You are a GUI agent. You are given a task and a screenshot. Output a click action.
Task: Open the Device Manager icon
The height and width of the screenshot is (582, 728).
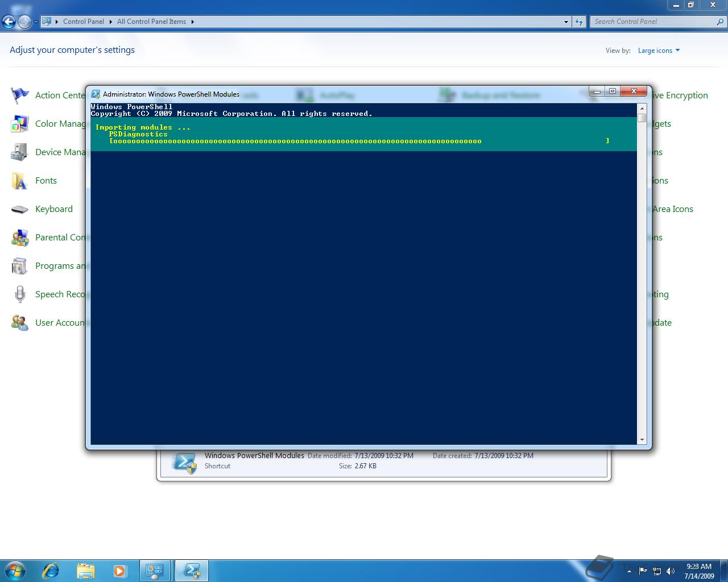coord(20,152)
